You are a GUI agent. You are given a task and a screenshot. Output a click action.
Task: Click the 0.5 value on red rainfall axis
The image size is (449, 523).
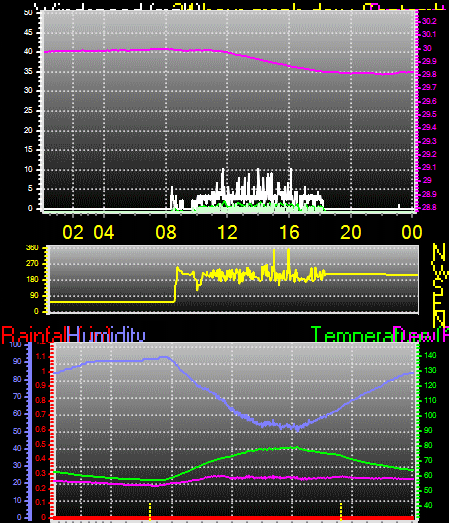coord(41,444)
